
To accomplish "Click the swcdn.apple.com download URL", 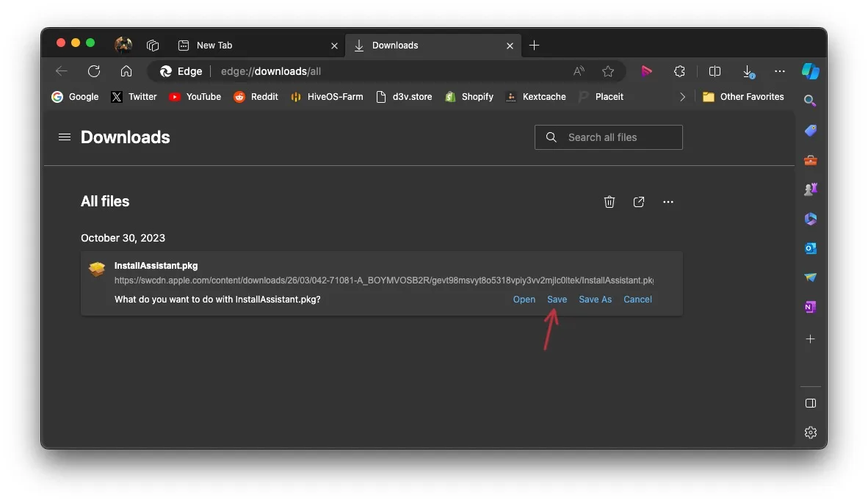I will click(383, 281).
